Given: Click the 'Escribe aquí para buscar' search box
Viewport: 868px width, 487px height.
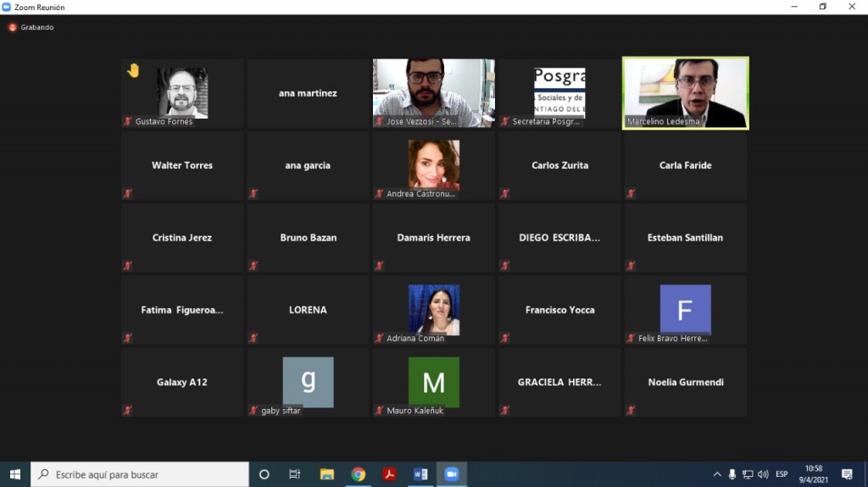Looking at the screenshot, I should tap(140, 474).
